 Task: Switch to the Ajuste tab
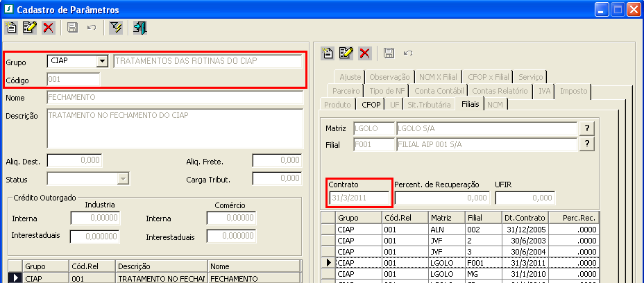350,77
